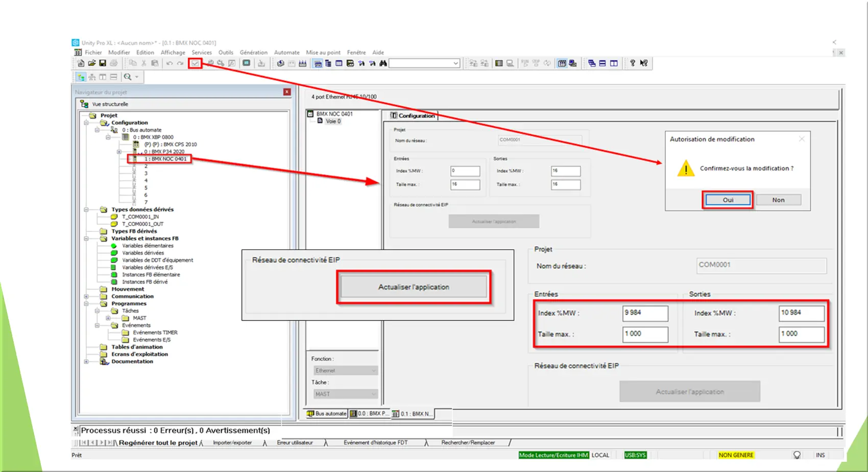Switch to Erreur utilisateur output tab
This screenshot has width=868, height=472.
[295, 442]
